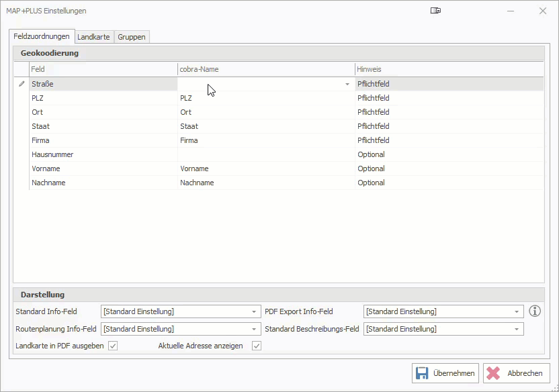Toggle Aktuelle Adresse anzeigen checkbox
Viewport: 559px width, 392px height.
pos(257,346)
